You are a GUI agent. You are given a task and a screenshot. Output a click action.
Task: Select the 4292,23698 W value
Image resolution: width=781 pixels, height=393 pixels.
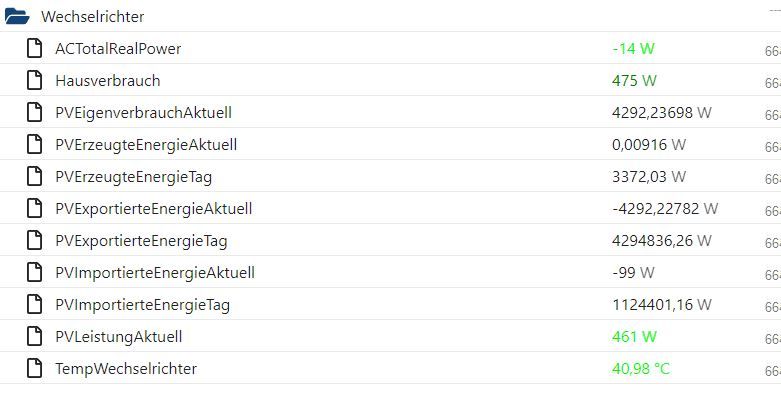[x=661, y=113]
